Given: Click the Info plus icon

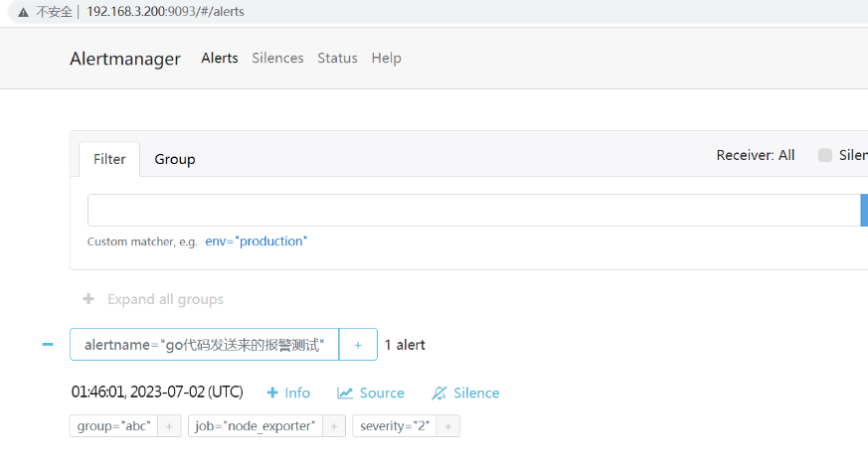Looking at the screenshot, I should click(x=272, y=393).
